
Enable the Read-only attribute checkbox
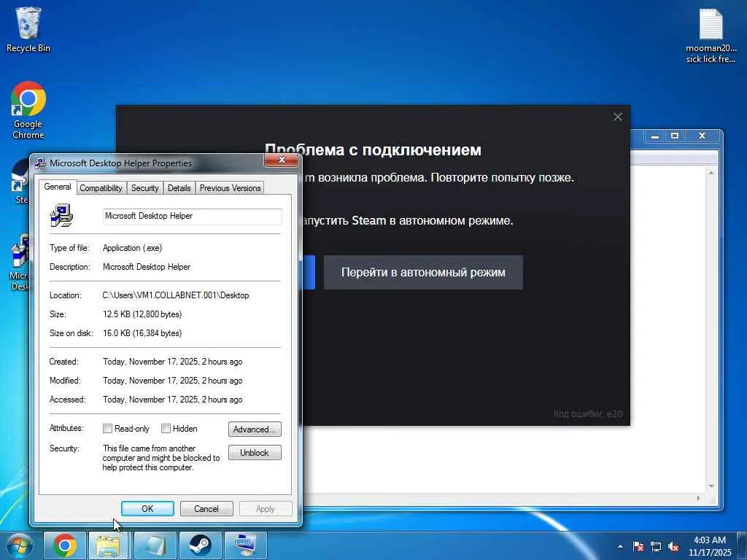pyautogui.click(x=108, y=429)
